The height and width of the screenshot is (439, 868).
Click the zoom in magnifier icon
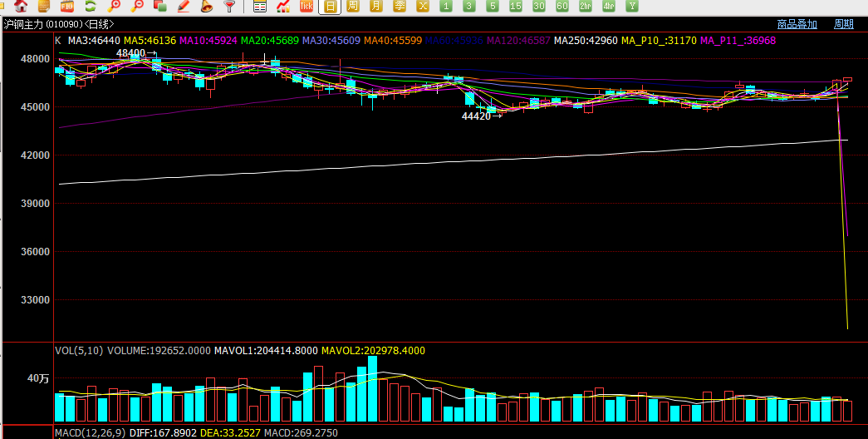[x=115, y=6]
